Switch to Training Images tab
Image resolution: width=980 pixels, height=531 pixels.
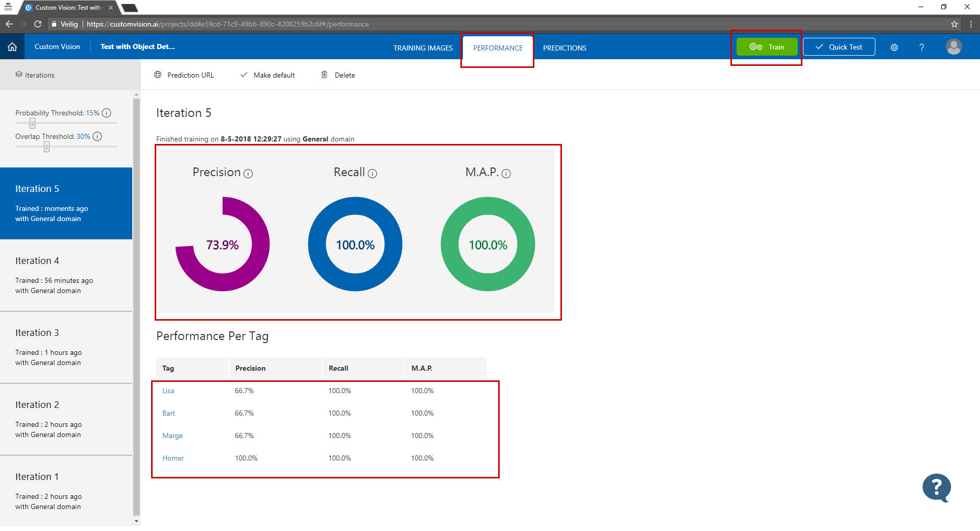pyautogui.click(x=423, y=48)
